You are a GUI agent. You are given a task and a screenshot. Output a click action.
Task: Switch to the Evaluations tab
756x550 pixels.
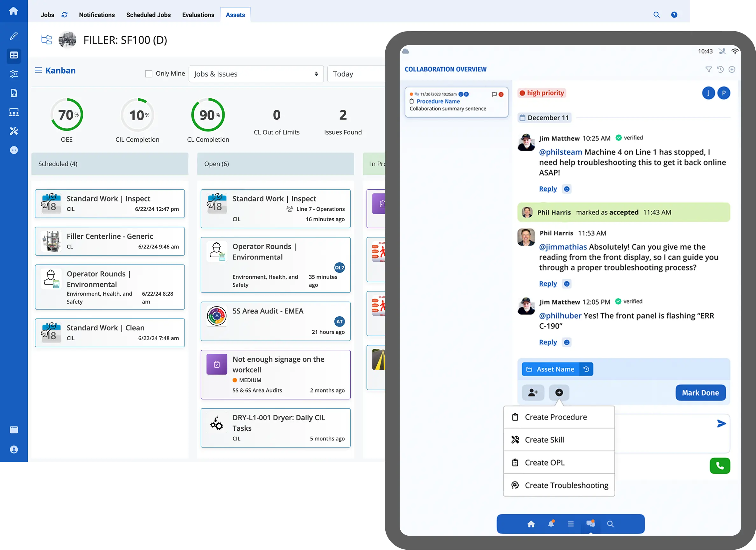point(198,15)
